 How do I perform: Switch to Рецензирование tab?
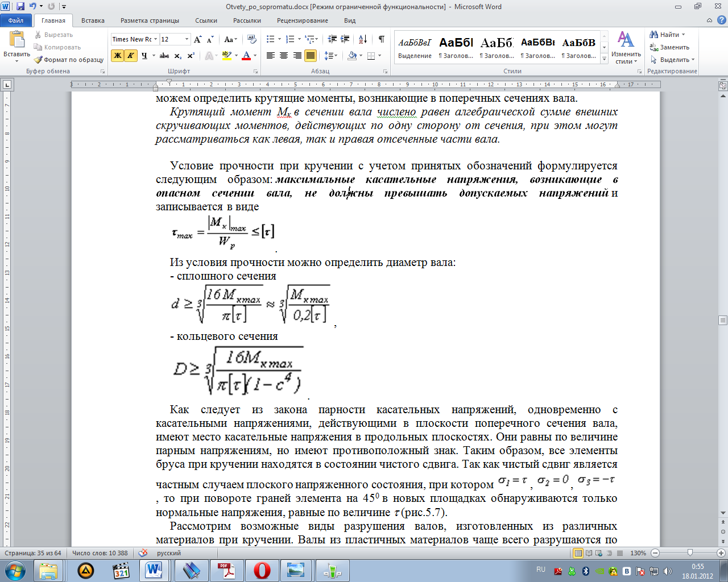(303, 20)
